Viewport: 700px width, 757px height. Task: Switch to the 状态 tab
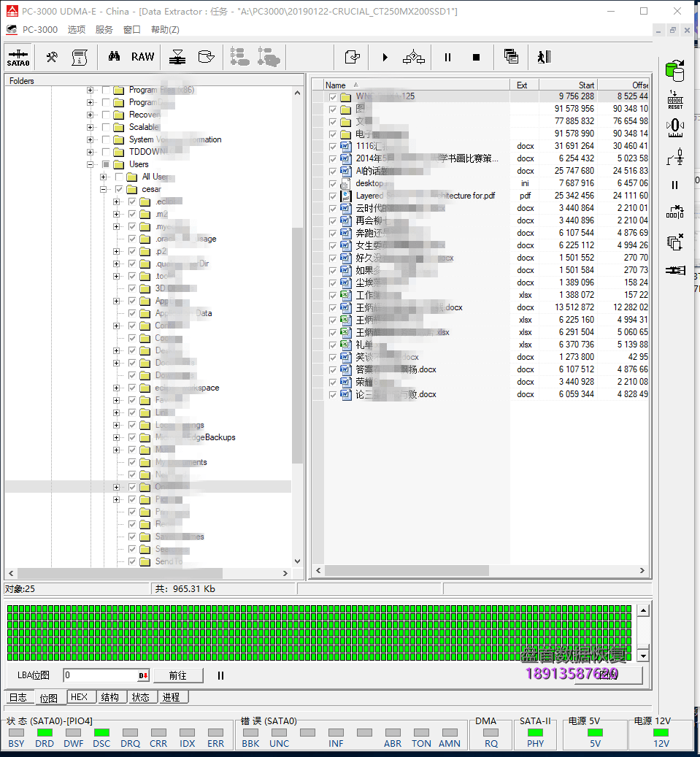(x=140, y=696)
